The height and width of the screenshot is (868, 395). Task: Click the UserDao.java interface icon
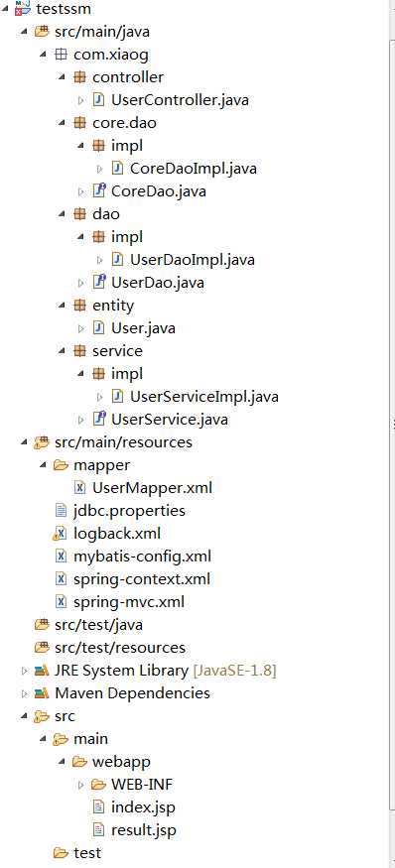pos(98,283)
